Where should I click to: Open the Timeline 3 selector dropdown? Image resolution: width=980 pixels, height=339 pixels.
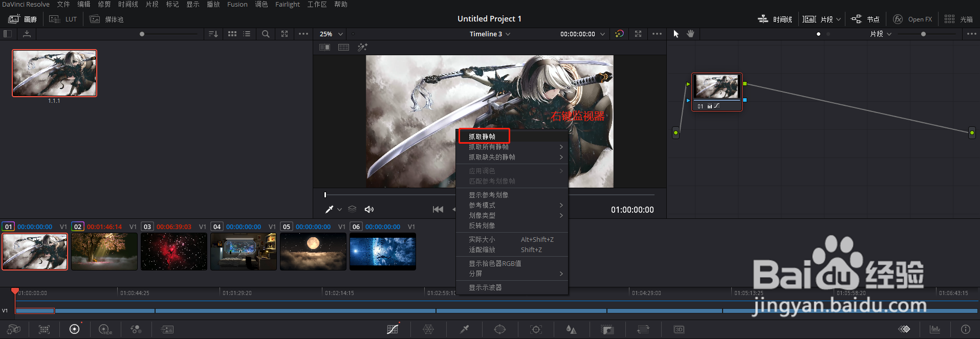(490, 34)
